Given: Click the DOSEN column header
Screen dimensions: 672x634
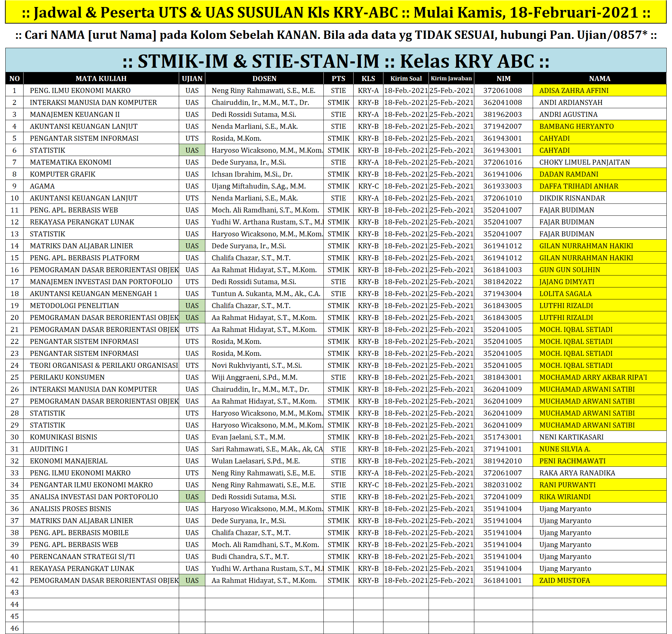Looking at the screenshot, I should tap(264, 78).
